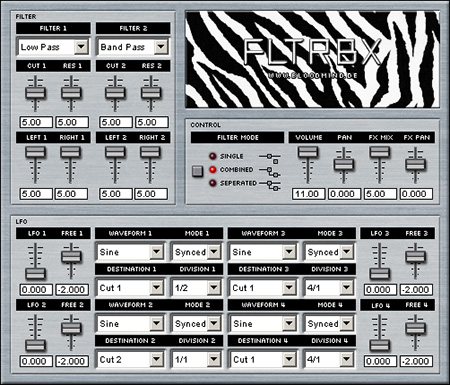Click the FX PAN slider handle

(415, 164)
